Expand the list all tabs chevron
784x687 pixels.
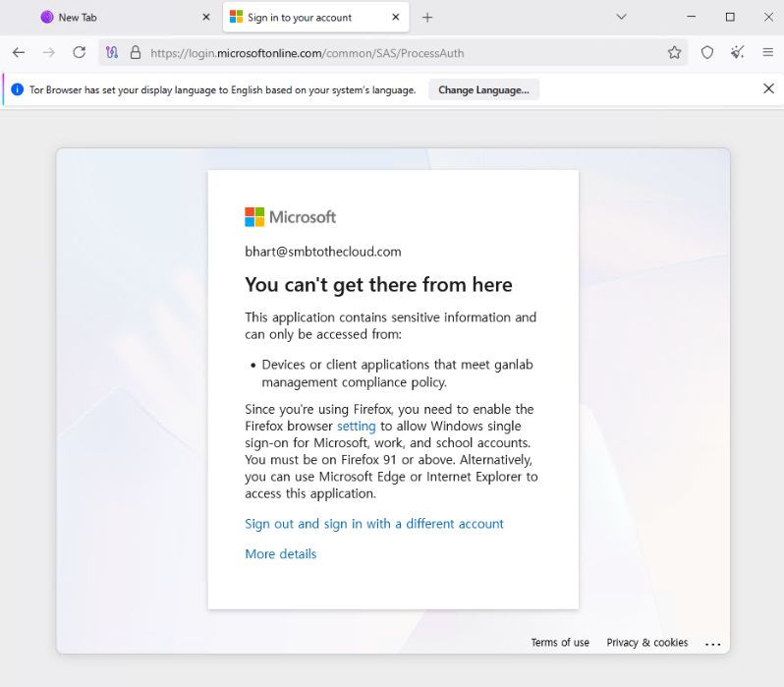[x=622, y=17]
